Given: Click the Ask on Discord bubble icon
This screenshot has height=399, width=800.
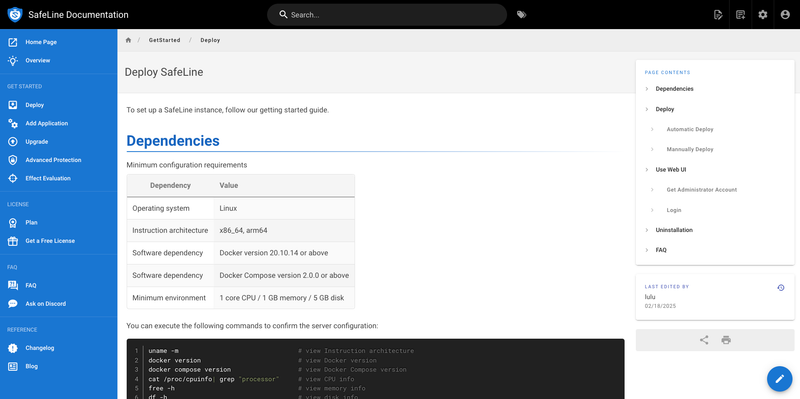Looking at the screenshot, I should [13, 304].
